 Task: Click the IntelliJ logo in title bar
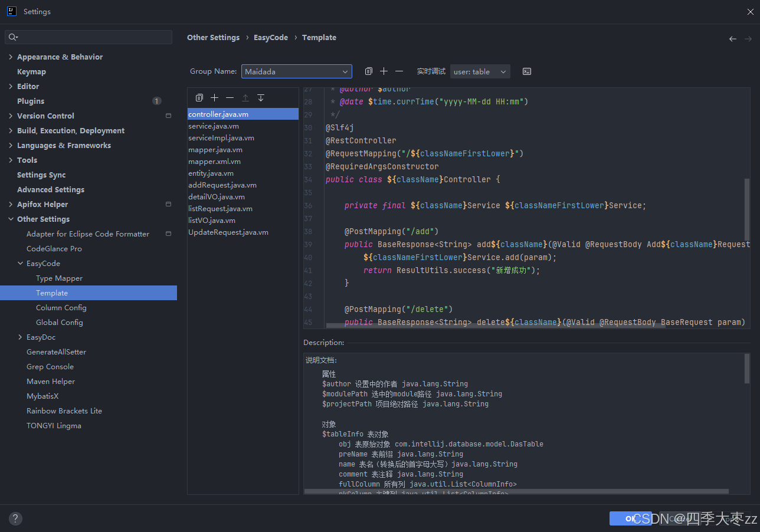(12, 11)
